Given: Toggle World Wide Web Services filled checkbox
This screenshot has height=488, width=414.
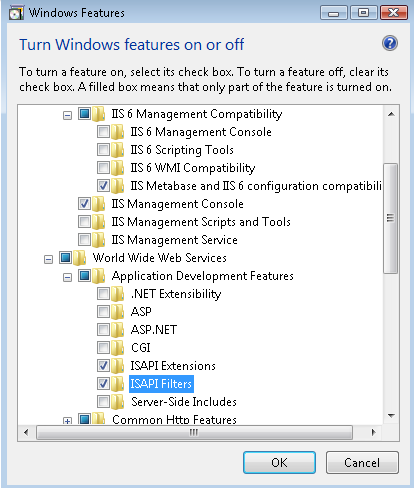Looking at the screenshot, I should coord(65,258).
